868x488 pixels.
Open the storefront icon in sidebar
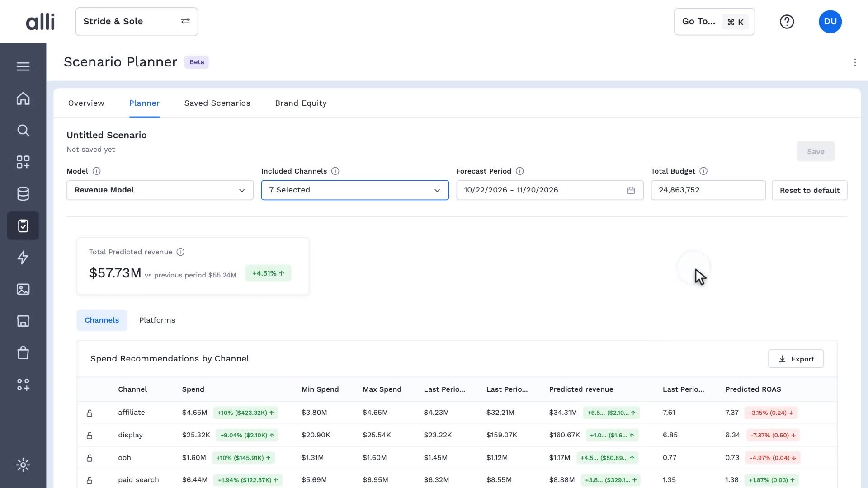pos(23,321)
